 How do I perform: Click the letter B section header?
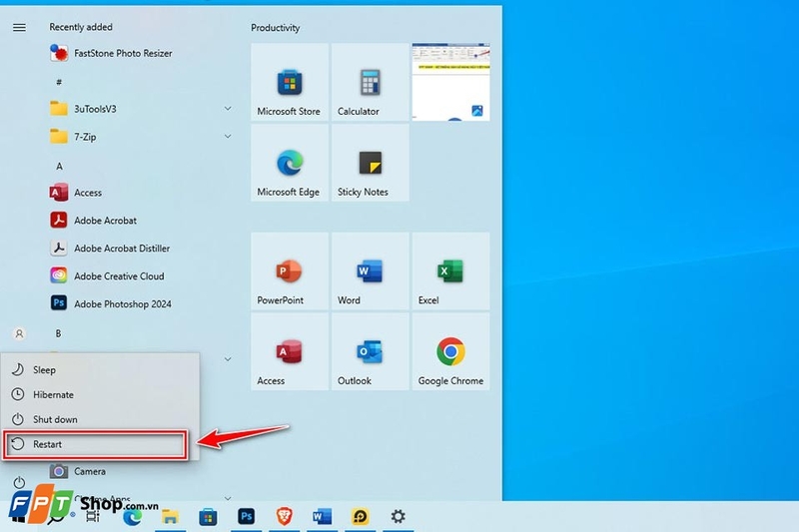58,333
